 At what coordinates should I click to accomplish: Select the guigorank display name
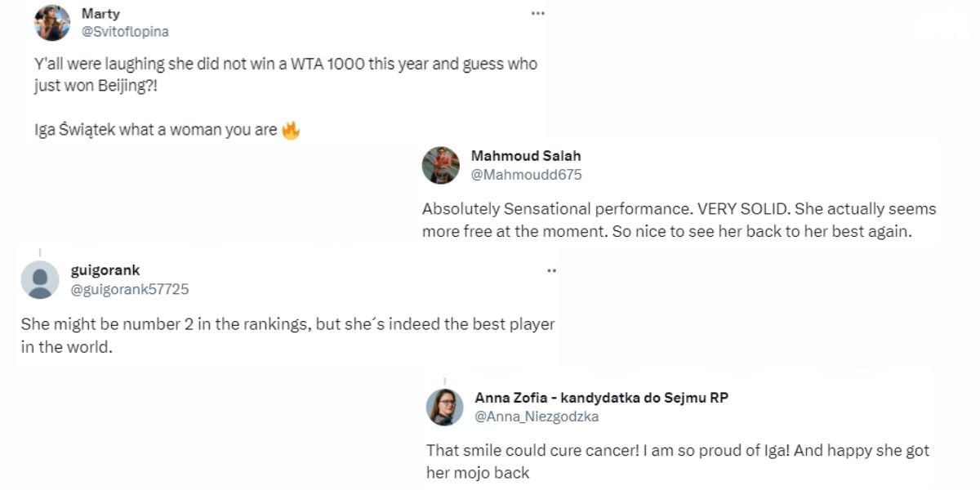(x=105, y=271)
